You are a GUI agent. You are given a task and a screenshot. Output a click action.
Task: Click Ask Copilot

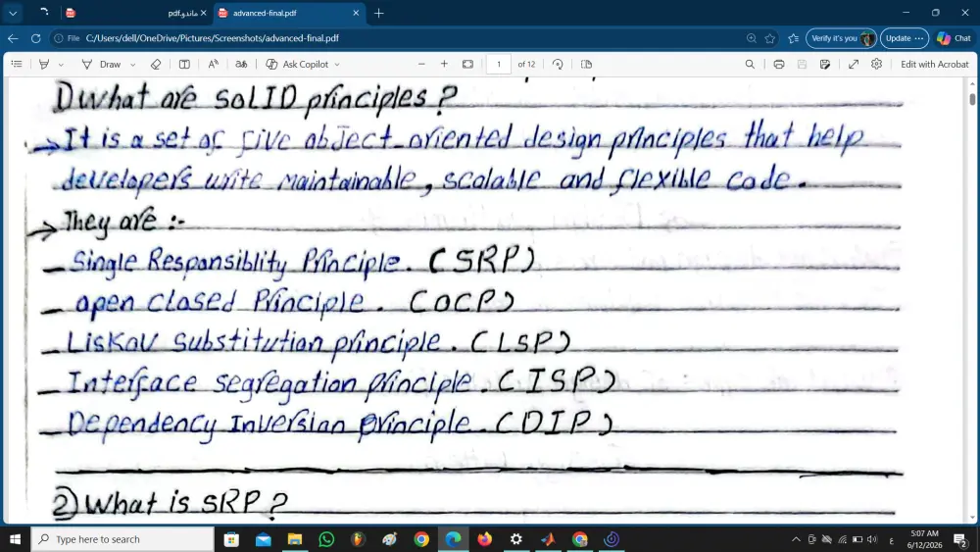tap(298, 64)
